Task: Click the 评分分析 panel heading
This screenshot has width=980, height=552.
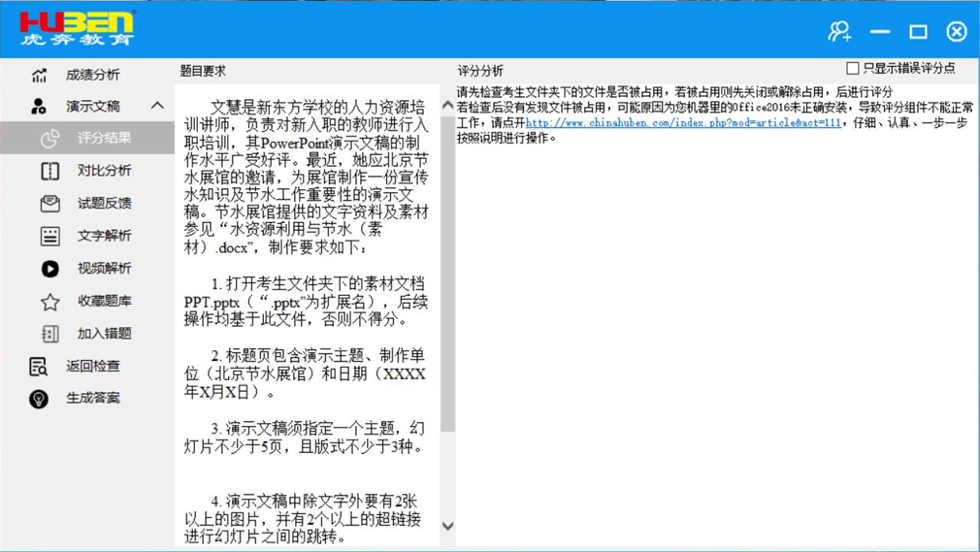Action: (480, 71)
